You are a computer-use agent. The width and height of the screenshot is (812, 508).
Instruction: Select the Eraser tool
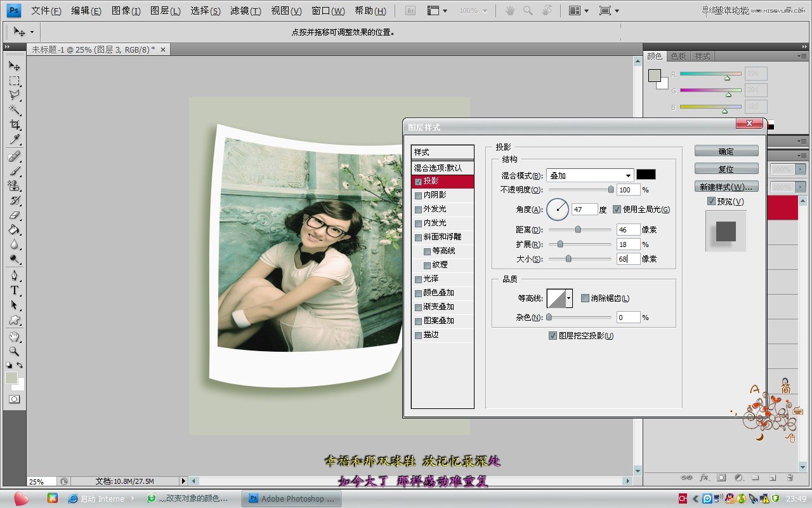point(14,215)
